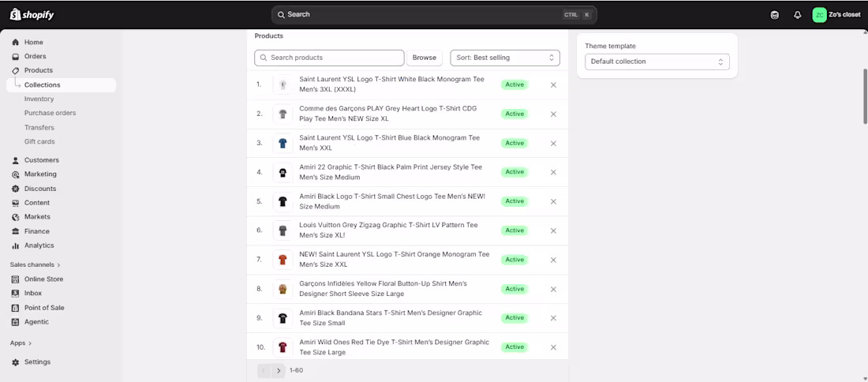Click the Finance bank icon
The width and height of the screenshot is (868, 382).
click(x=16, y=231)
